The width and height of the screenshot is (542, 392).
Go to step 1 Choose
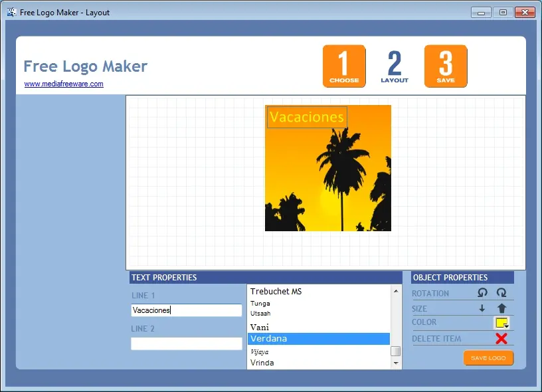pos(344,66)
